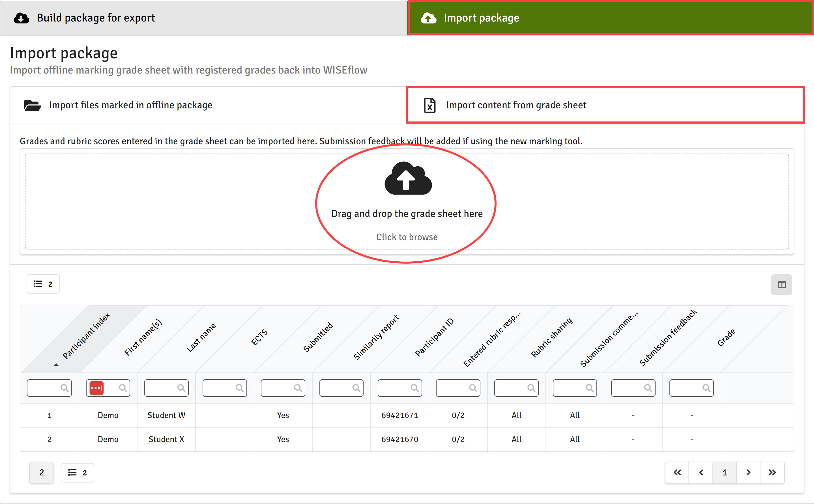Sort by Participant index column header
814x504 pixels.
[86, 335]
